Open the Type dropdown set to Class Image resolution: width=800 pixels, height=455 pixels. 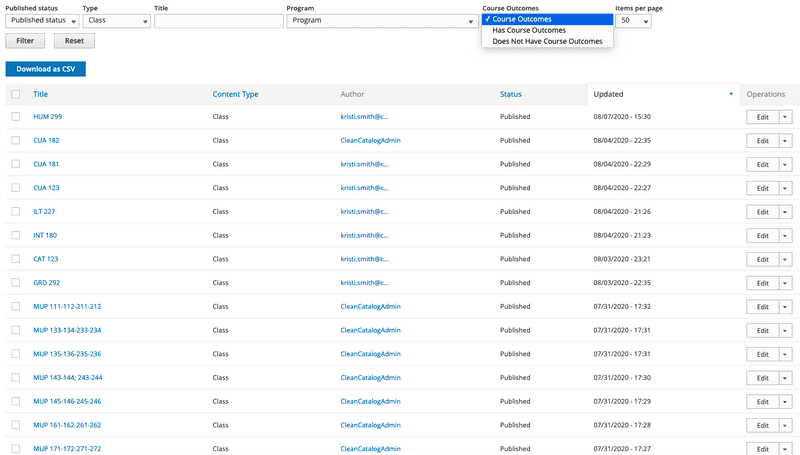click(x=116, y=20)
